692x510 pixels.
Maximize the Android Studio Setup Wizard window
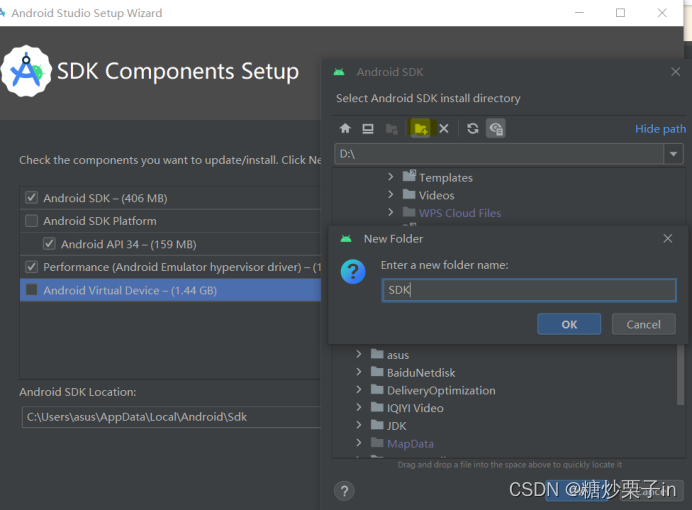pyautogui.click(x=620, y=13)
